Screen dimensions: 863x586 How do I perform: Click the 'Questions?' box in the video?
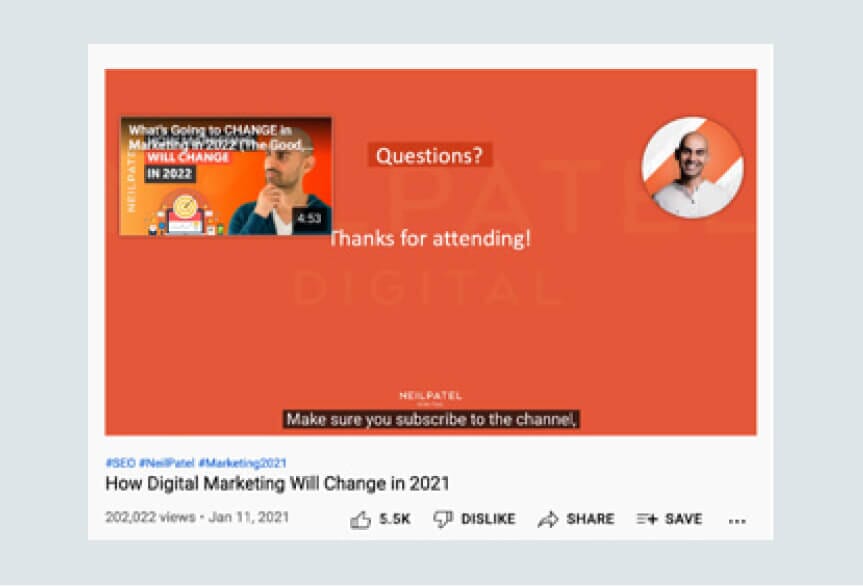click(x=429, y=156)
